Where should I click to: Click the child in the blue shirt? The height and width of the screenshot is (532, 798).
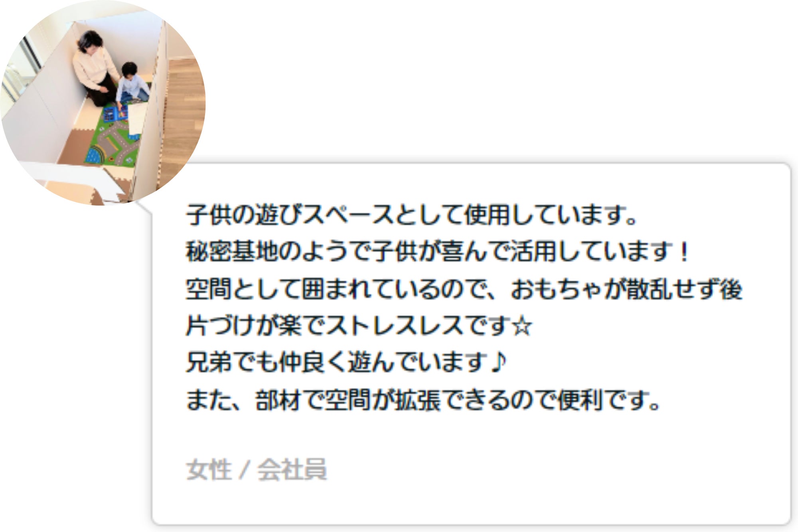132,83
